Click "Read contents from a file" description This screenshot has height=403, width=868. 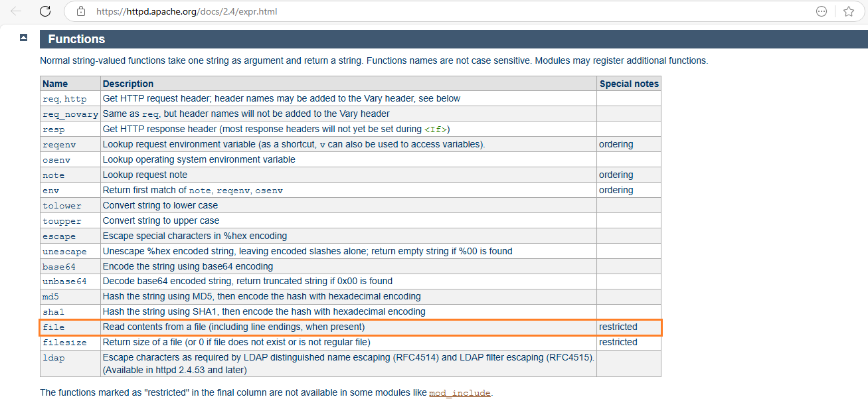click(x=234, y=327)
